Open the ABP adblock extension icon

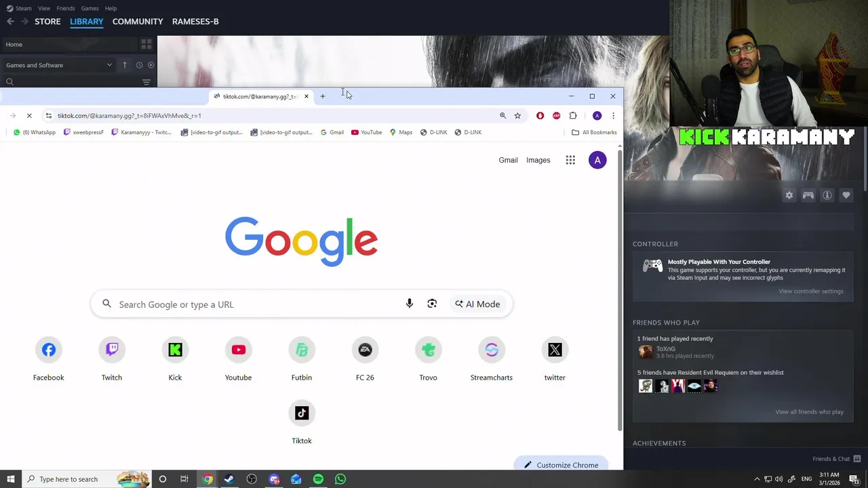pos(556,116)
